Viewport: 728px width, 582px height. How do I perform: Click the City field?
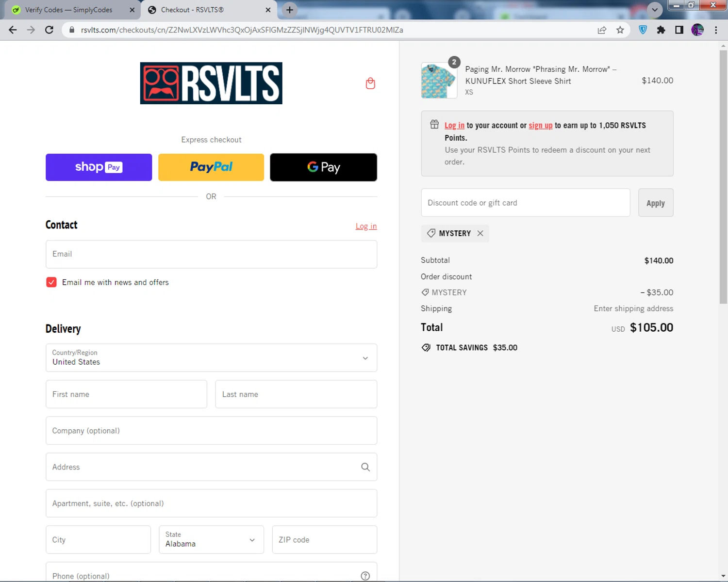[x=98, y=540]
